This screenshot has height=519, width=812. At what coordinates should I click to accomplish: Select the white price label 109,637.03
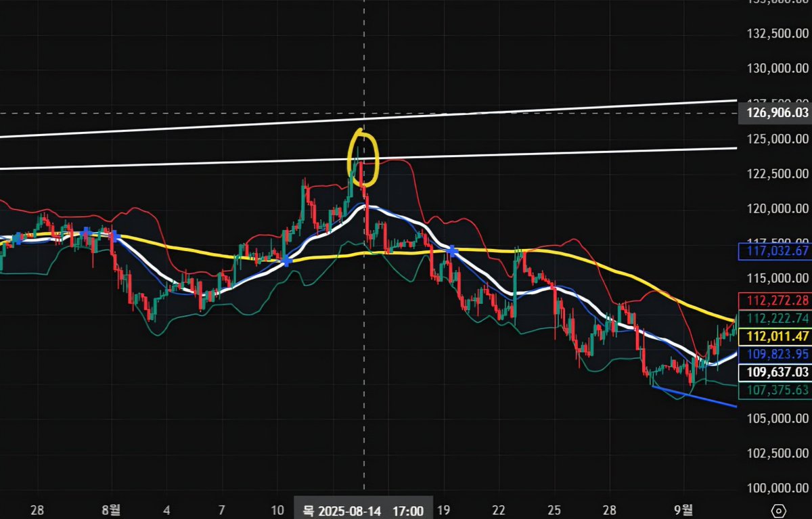pos(776,372)
